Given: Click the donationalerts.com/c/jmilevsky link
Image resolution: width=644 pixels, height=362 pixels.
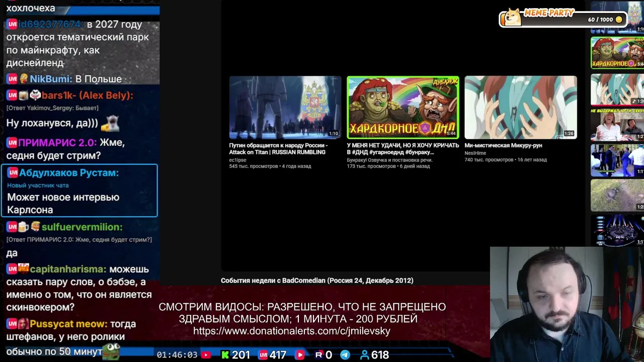Looking at the screenshot, I should pos(292,331).
